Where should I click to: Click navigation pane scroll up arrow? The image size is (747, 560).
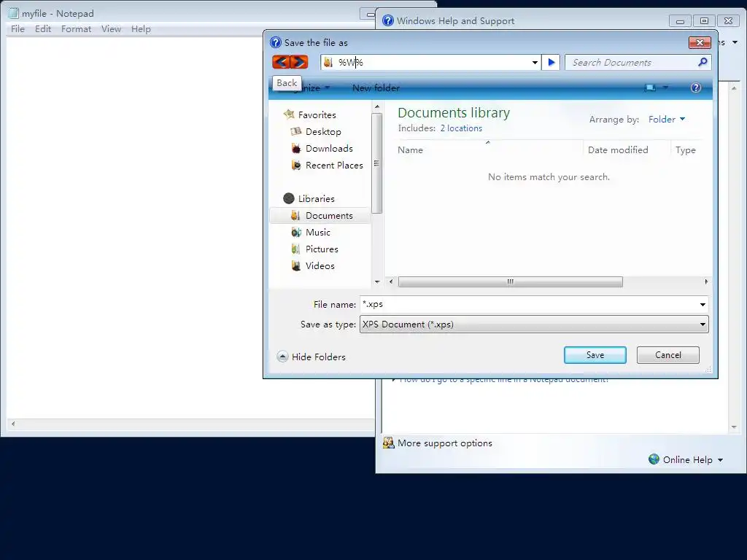377,106
